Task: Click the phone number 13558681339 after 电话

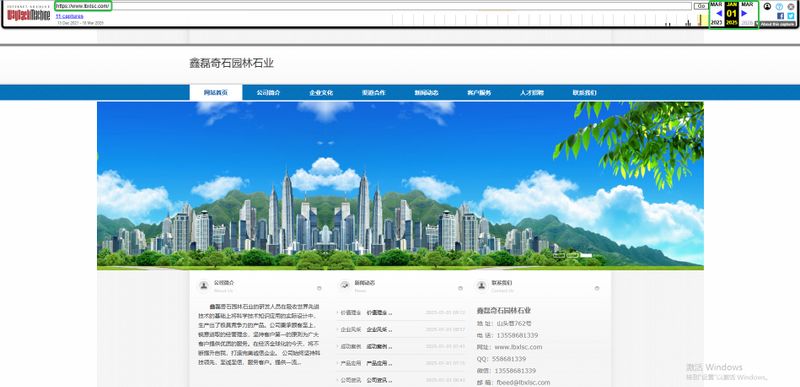Action: (516, 335)
